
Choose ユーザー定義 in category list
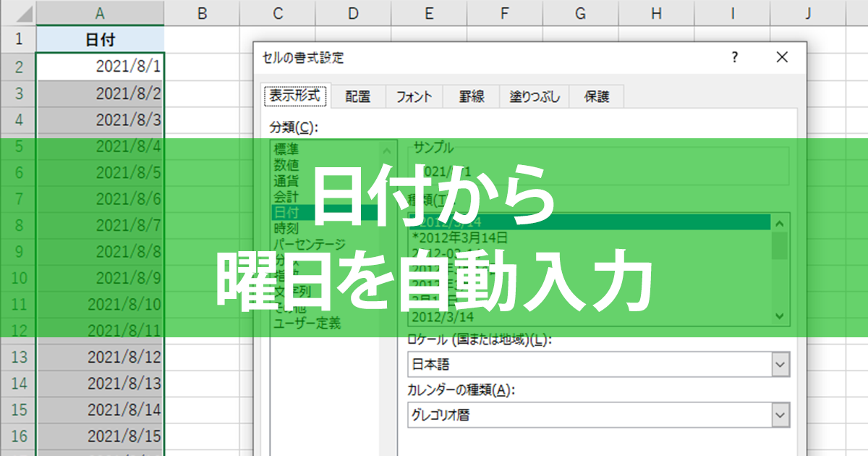pyautogui.click(x=307, y=324)
